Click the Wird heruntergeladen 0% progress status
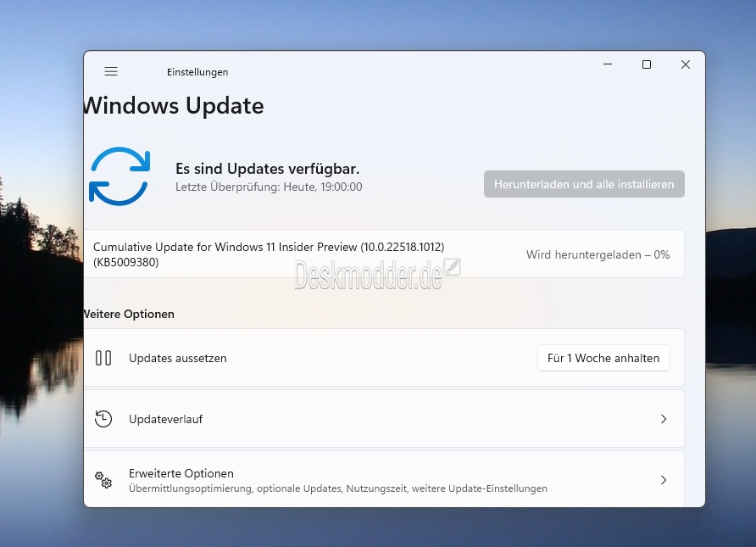Screen dimensions: 756x547 coord(598,254)
